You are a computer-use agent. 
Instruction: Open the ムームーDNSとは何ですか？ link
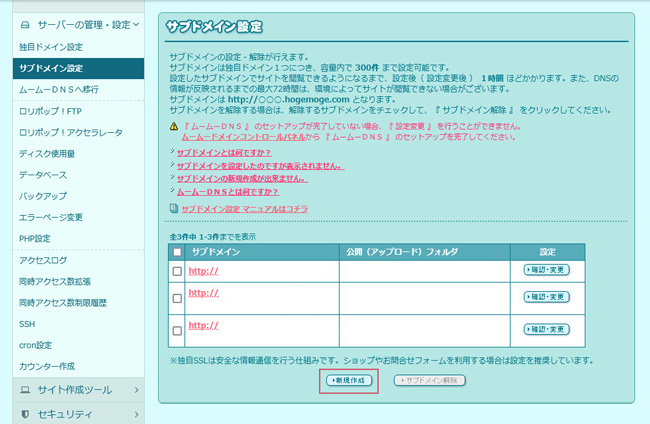point(227,190)
